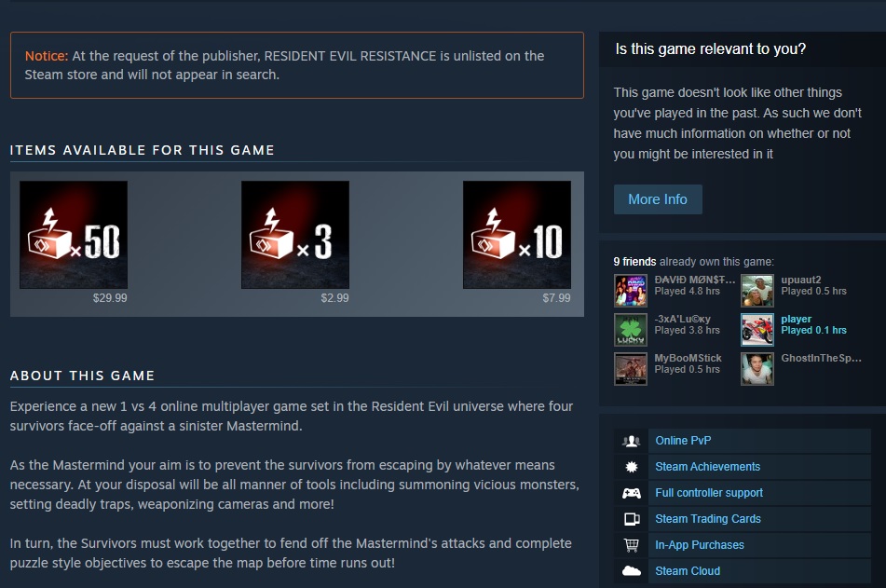The height and width of the screenshot is (588, 886).
Task: Open the x10 item pack priced $7.99
Action: (x=517, y=235)
